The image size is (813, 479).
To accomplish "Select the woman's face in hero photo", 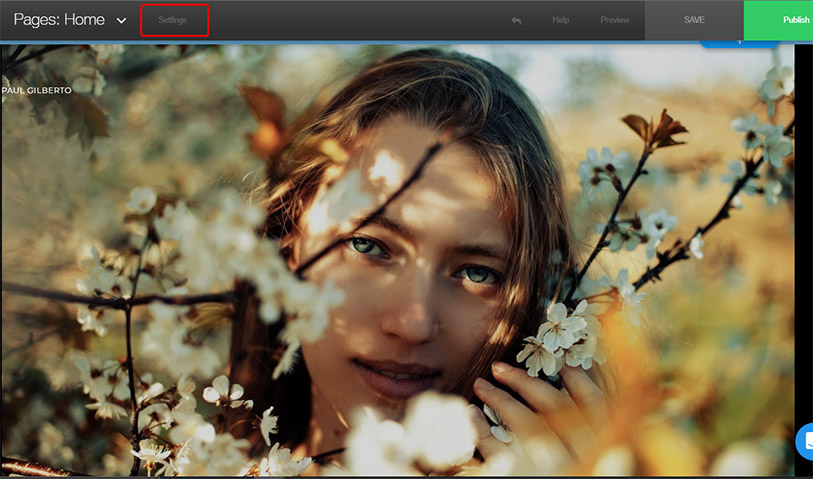I will pyautogui.click(x=420, y=280).
